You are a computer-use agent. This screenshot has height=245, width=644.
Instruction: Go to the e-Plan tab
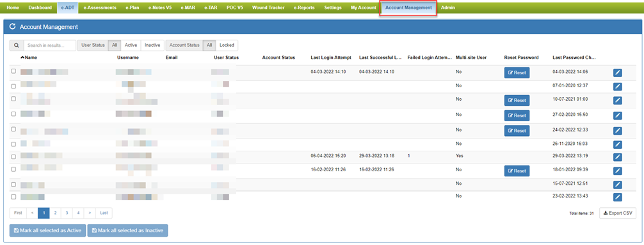133,8
